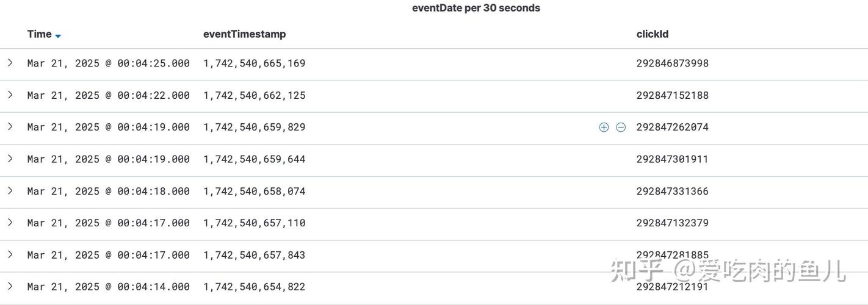Click the sort arrow beside Time header
Screen dimensions: 868x305
pos(58,36)
